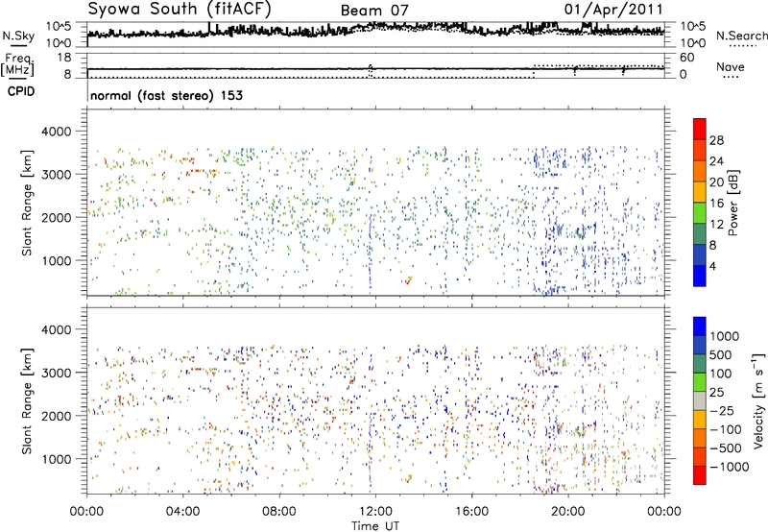
Task: Select the "08:00" time axis label
Action: tap(279, 512)
